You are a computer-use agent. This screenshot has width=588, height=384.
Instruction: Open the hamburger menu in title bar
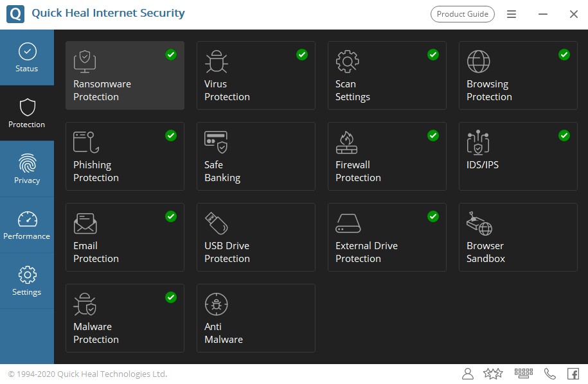tap(512, 14)
